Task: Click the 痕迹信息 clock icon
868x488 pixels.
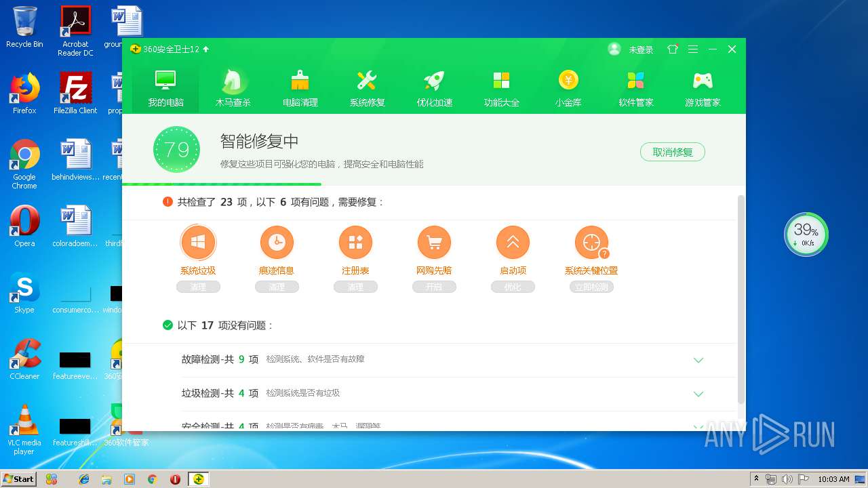Action: click(277, 243)
